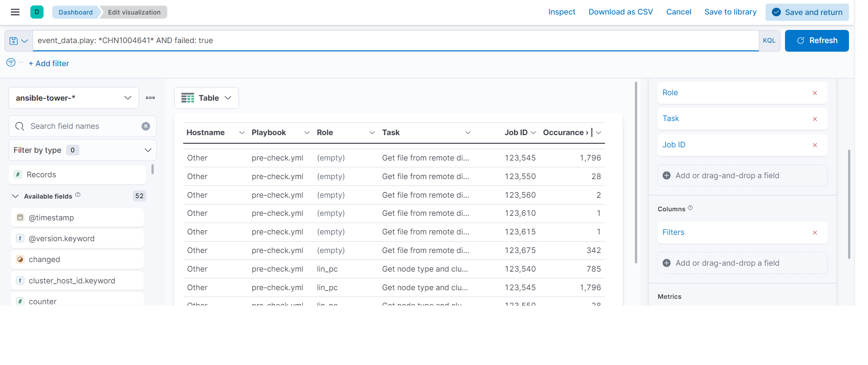
Task: Clear the field name search box
Action: [146, 127]
